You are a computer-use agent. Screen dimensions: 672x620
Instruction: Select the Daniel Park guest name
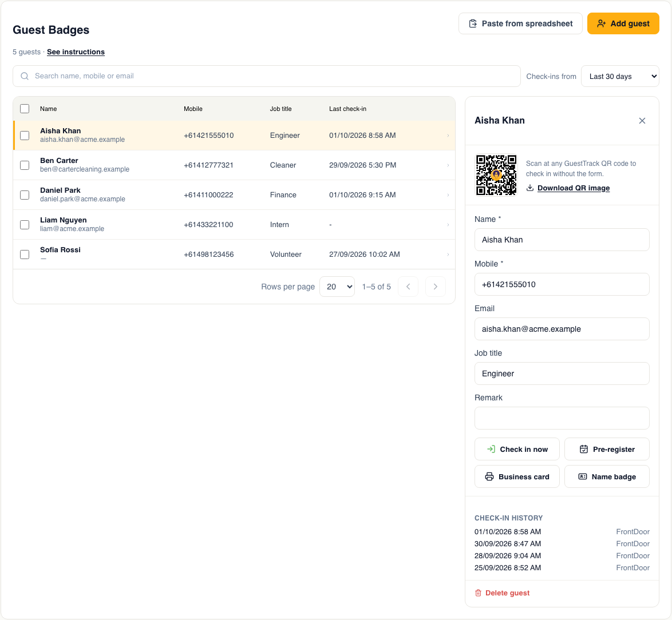[x=61, y=190]
